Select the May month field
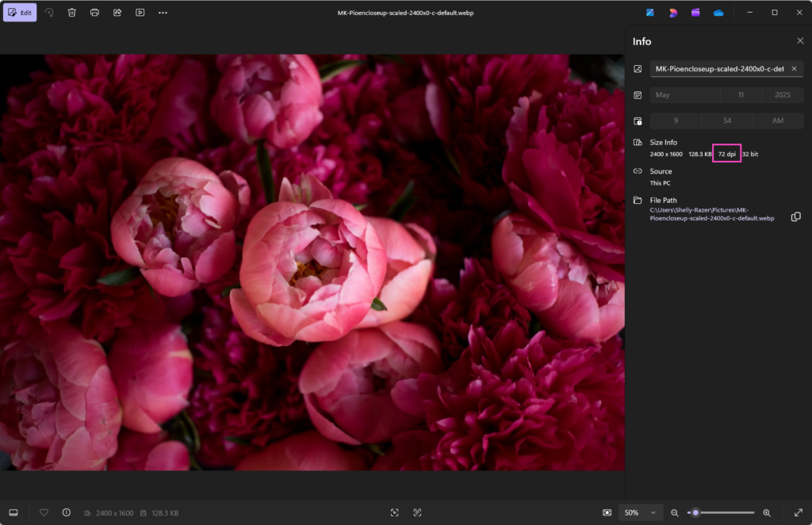The width and height of the screenshot is (812, 525). click(684, 94)
